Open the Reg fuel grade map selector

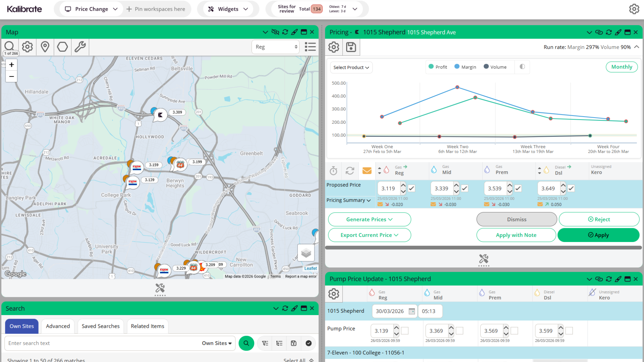276,47
